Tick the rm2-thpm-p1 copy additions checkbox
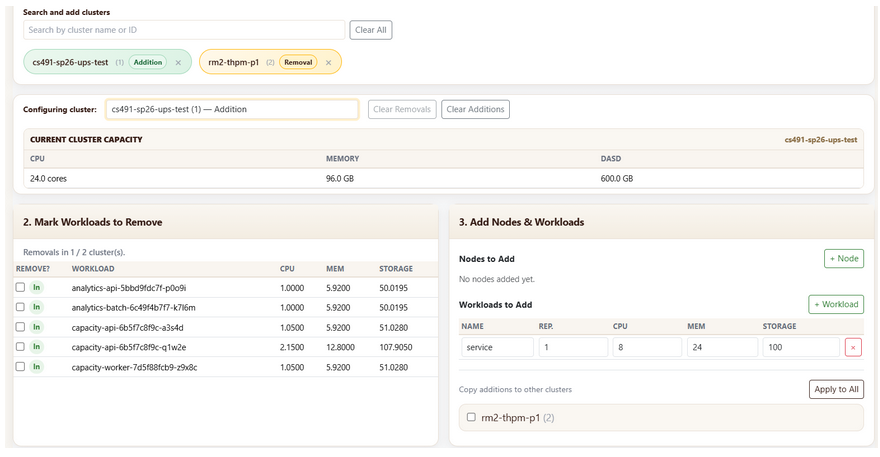The height and width of the screenshot is (457, 880). tap(471, 417)
